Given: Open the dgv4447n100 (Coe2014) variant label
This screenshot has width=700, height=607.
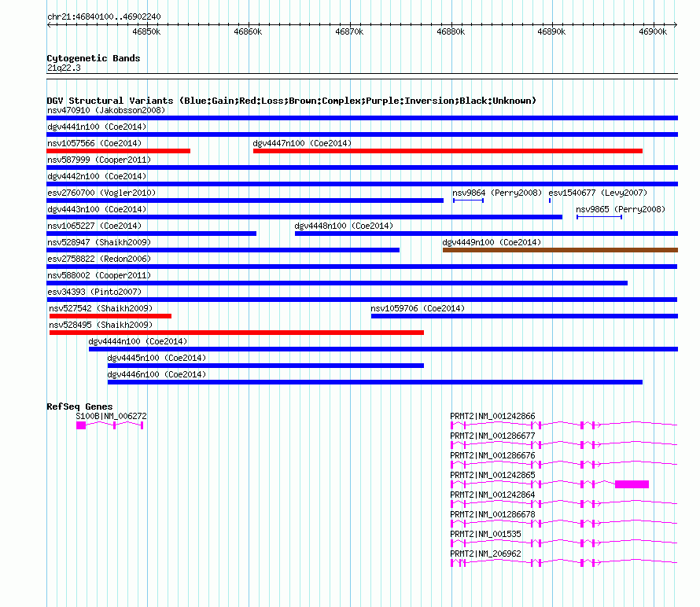Looking at the screenshot, I should click(302, 143).
